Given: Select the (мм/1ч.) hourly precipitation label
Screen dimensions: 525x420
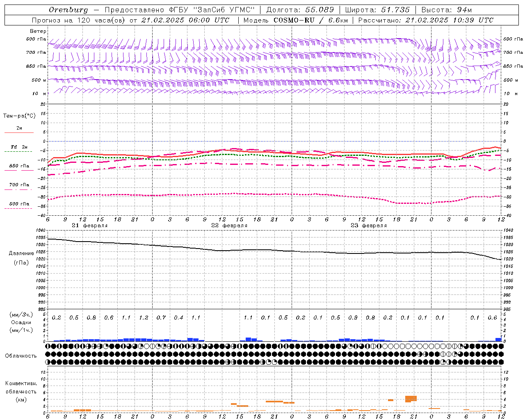Looking at the screenshot, I should point(21,330).
